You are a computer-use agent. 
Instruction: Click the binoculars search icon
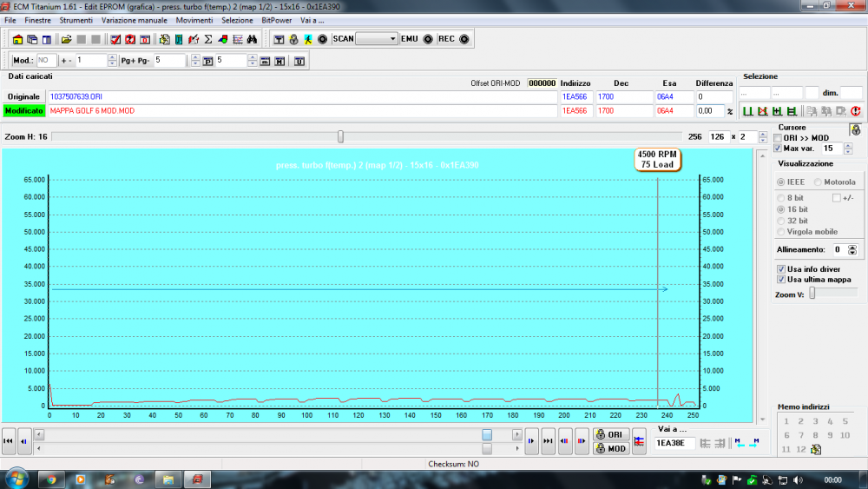[252, 39]
